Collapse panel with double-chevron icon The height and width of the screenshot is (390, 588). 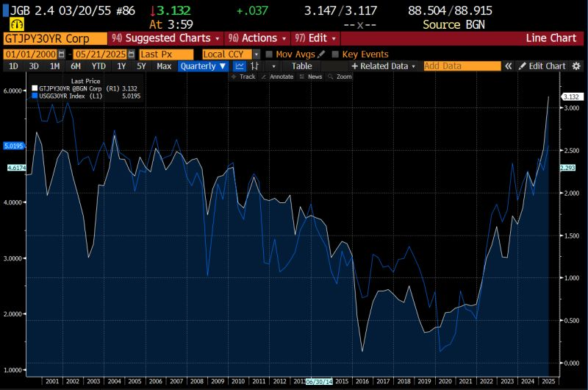coord(508,66)
